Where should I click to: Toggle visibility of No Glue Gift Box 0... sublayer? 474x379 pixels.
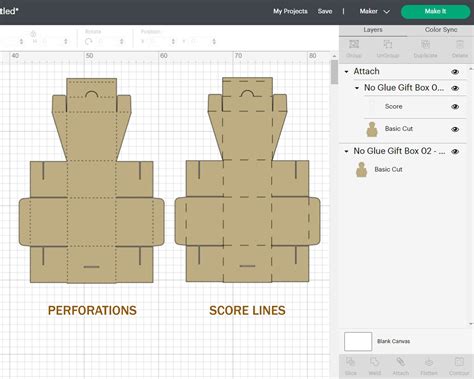coord(455,88)
